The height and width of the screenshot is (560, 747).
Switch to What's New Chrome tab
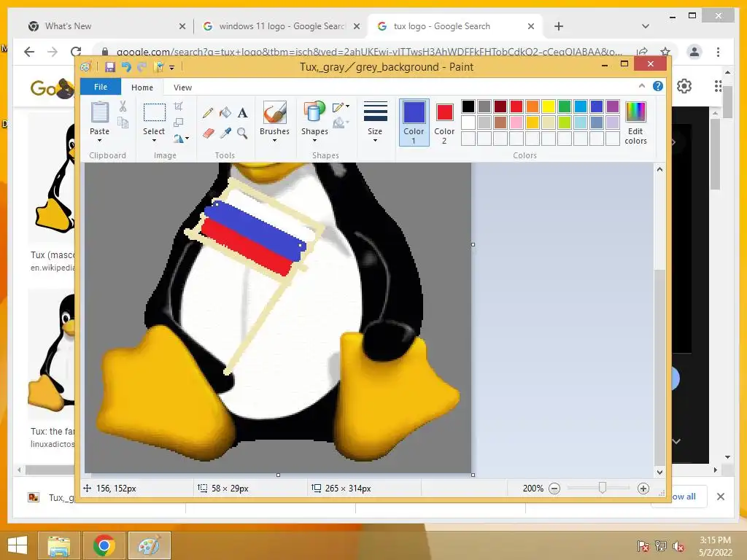click(104, 26)
